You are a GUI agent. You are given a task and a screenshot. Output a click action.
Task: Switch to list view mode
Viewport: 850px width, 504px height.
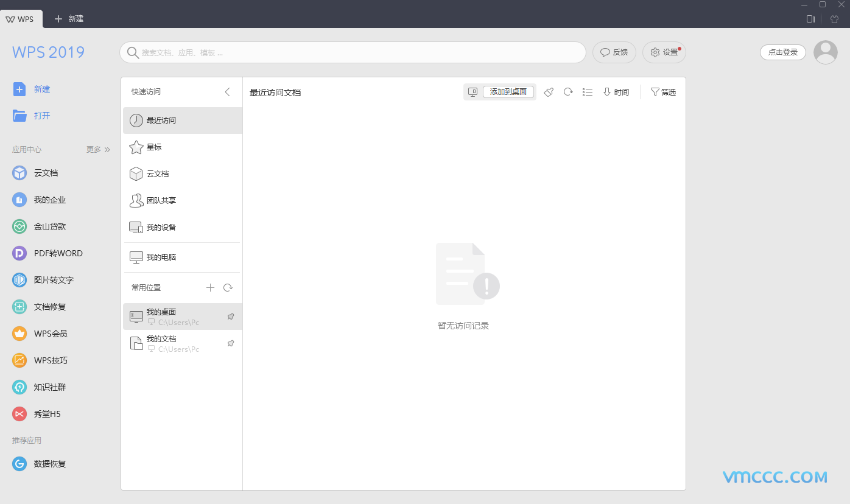[587, 92]
